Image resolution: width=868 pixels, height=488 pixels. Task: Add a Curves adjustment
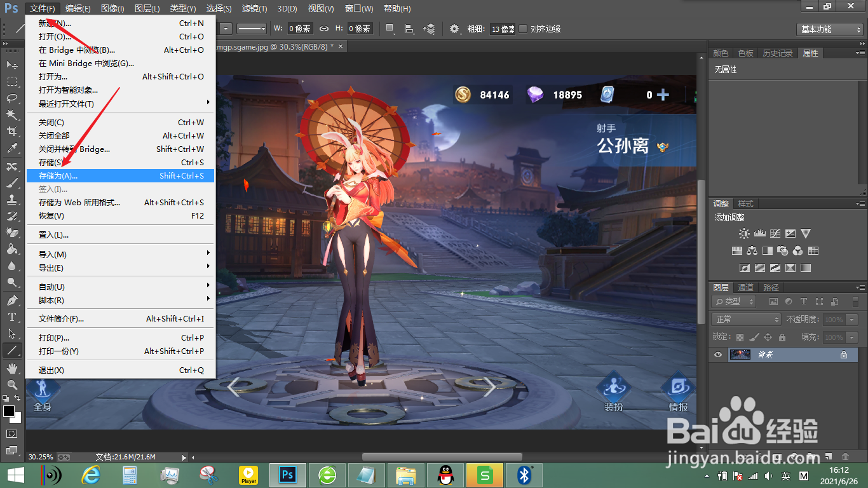[x=775, y=234]
